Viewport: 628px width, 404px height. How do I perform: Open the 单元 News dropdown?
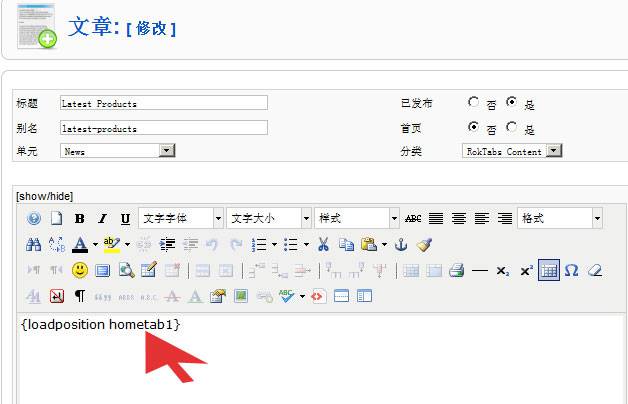coord(117,151)
